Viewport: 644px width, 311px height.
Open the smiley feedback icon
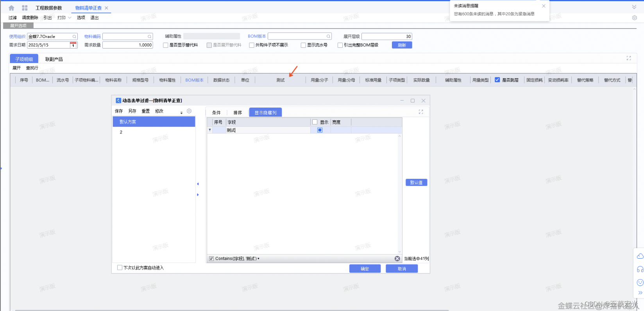[640, 282]
